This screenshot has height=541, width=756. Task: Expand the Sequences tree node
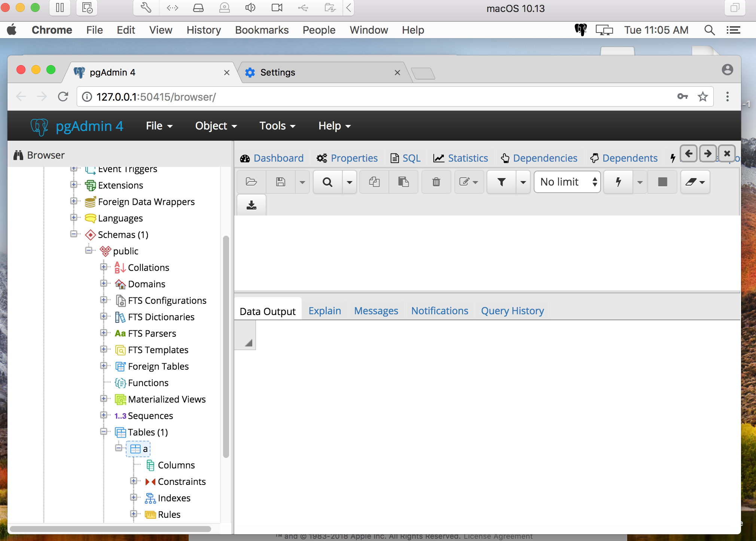pyautogui.click(x=104, y=415)
